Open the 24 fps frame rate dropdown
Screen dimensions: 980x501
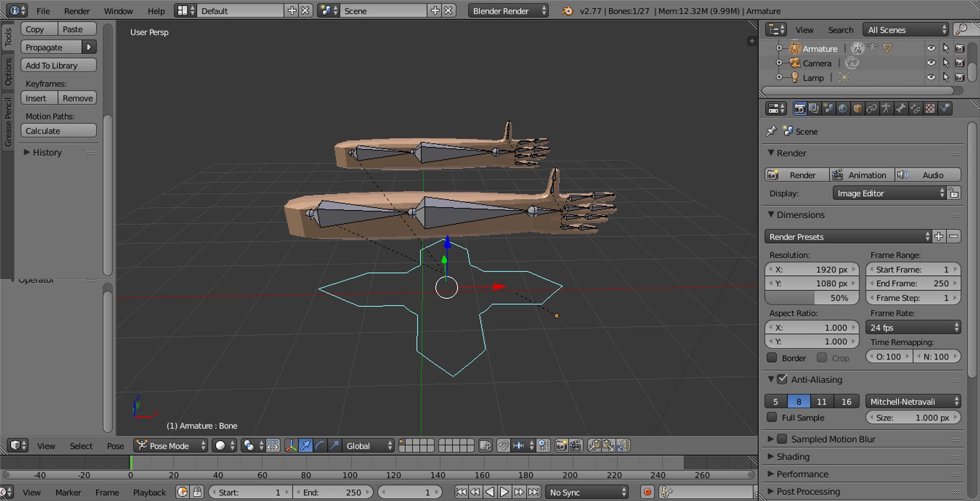[914, 328]
